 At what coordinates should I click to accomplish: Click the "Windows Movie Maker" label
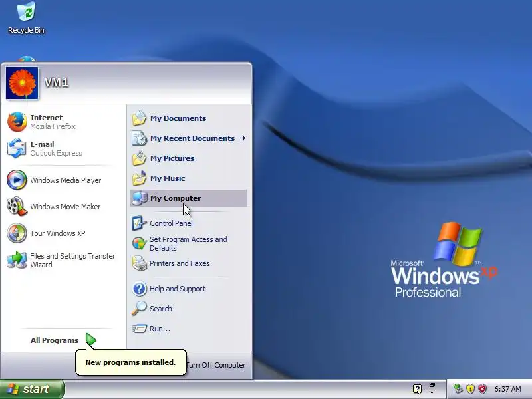[x=65, y=207]
